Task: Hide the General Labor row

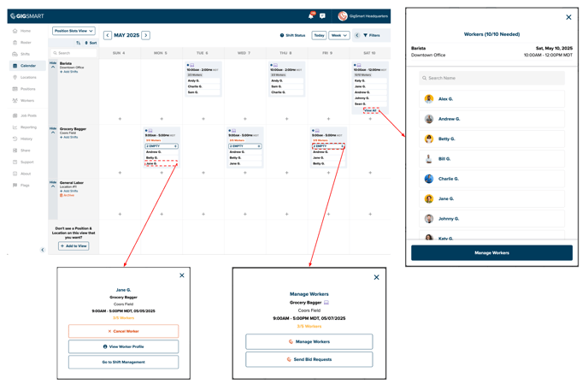Action: tap(53, 184)
